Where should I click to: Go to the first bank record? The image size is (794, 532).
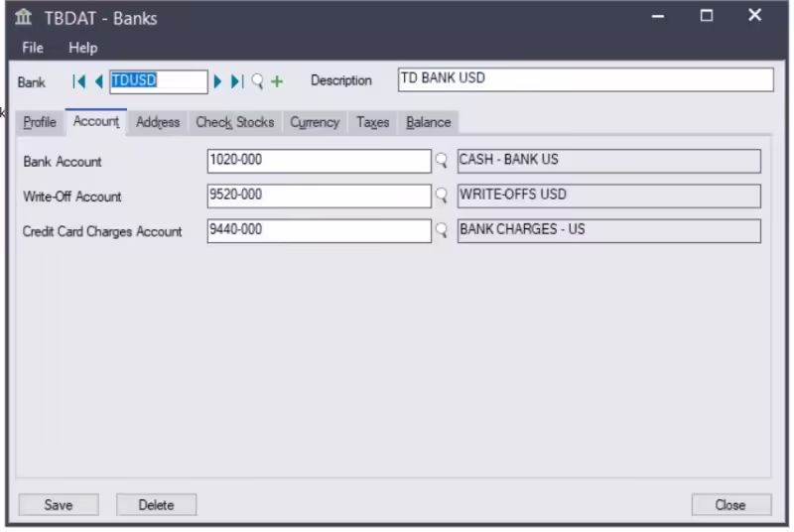(x=79, y=81)
